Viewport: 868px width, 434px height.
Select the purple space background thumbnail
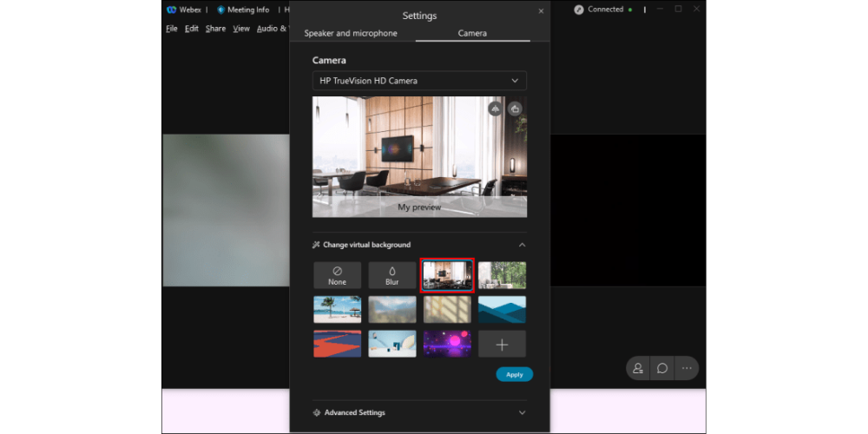click(447, 344)
